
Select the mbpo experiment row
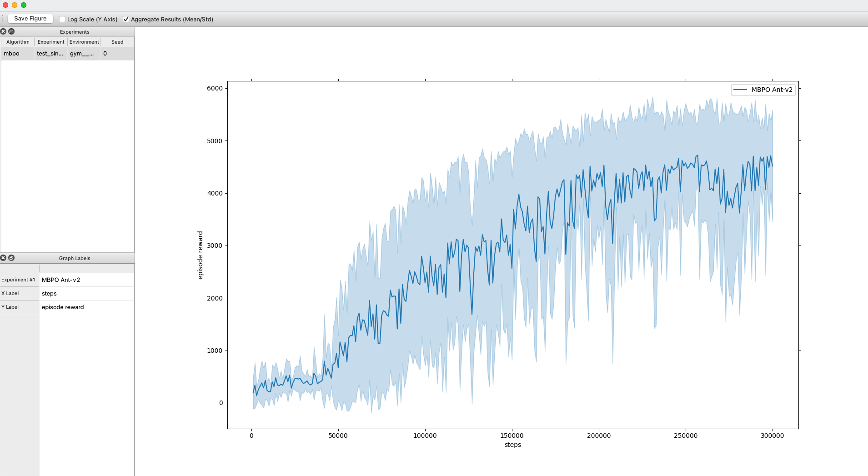coord(67,53)
